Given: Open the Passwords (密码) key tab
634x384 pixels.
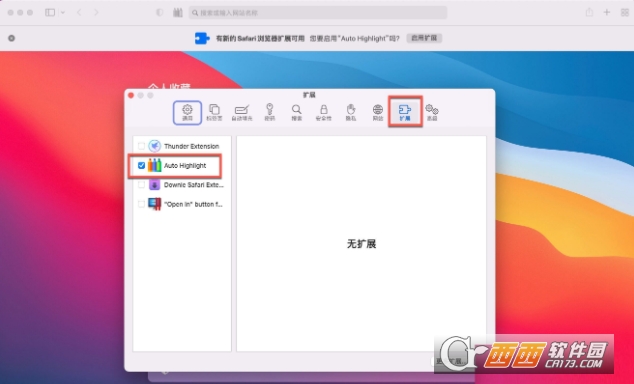Looking at the screenshot, I should [270, 112].
